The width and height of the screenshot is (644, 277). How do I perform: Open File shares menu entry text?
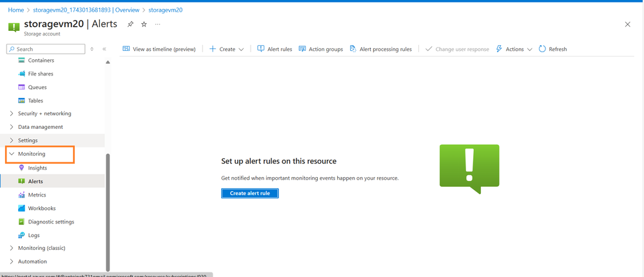click(41, 74)
